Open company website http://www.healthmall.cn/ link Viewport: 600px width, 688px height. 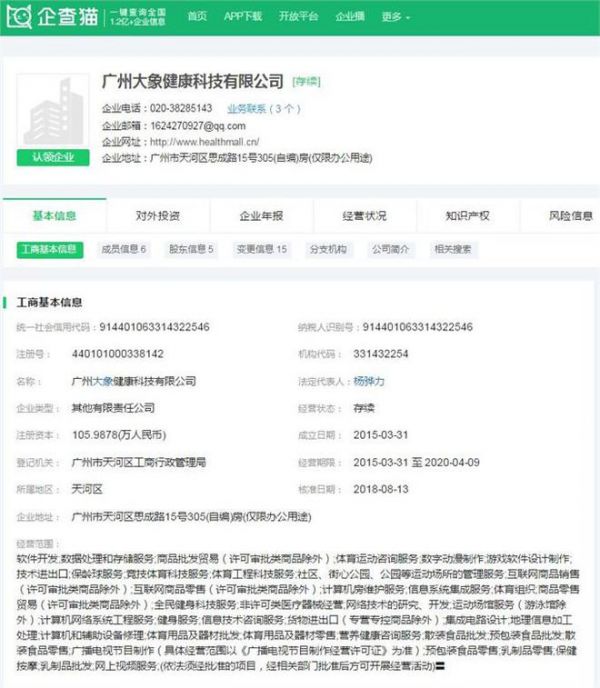205,142
